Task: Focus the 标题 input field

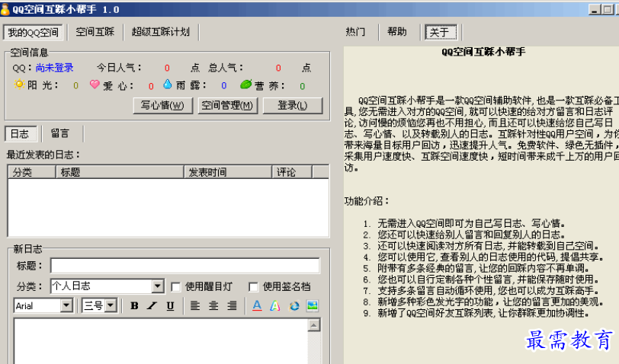Action: point(184,266)
